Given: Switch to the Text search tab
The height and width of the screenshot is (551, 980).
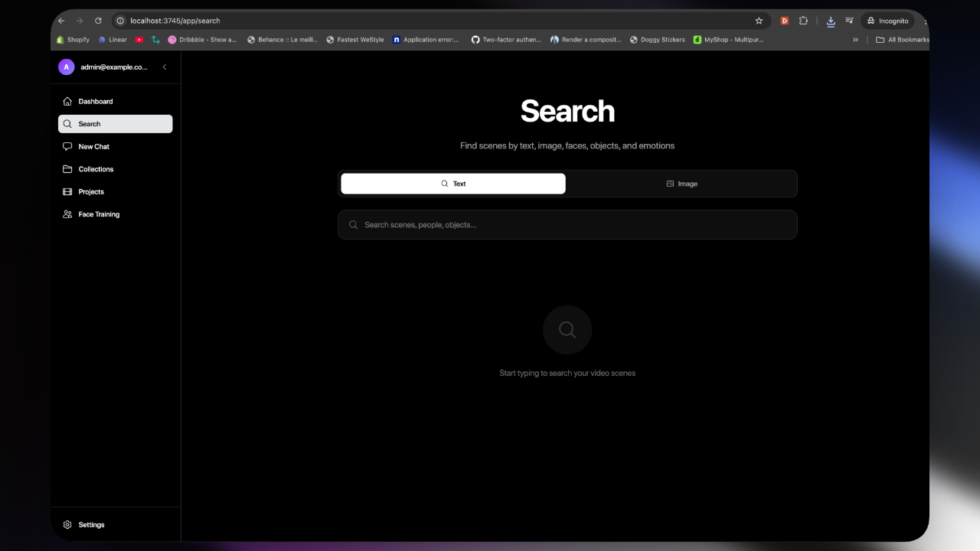Looking at the screenshot, I should [453, 184].
